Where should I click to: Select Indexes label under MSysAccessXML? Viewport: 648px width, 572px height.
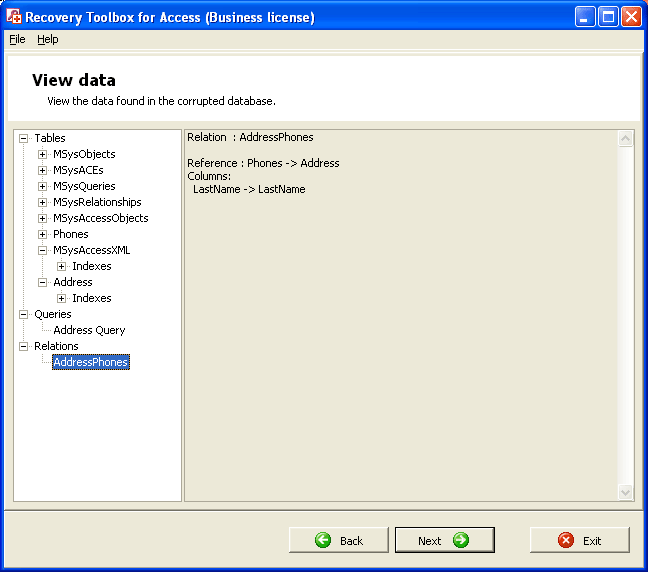(x=92, y=266)
